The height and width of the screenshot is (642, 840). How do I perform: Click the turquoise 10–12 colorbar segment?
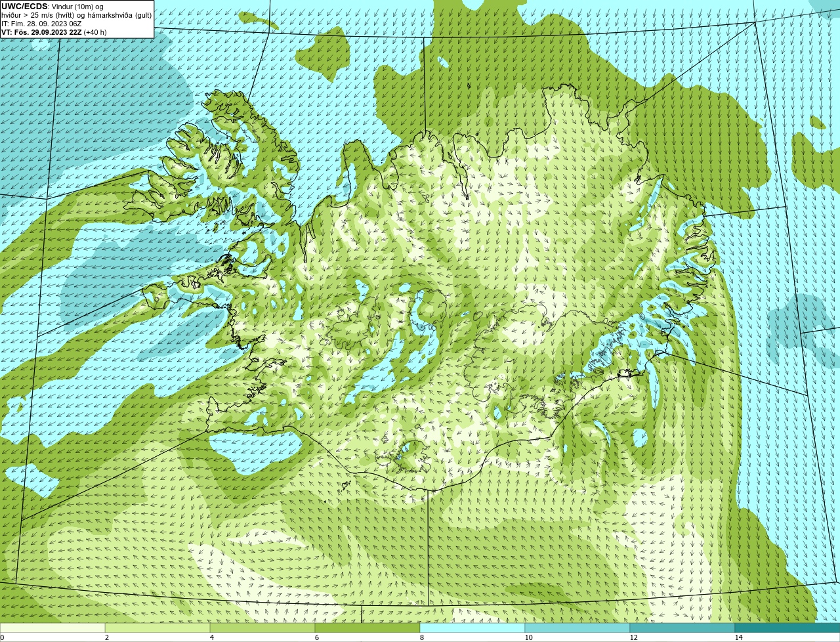[577, 628]
